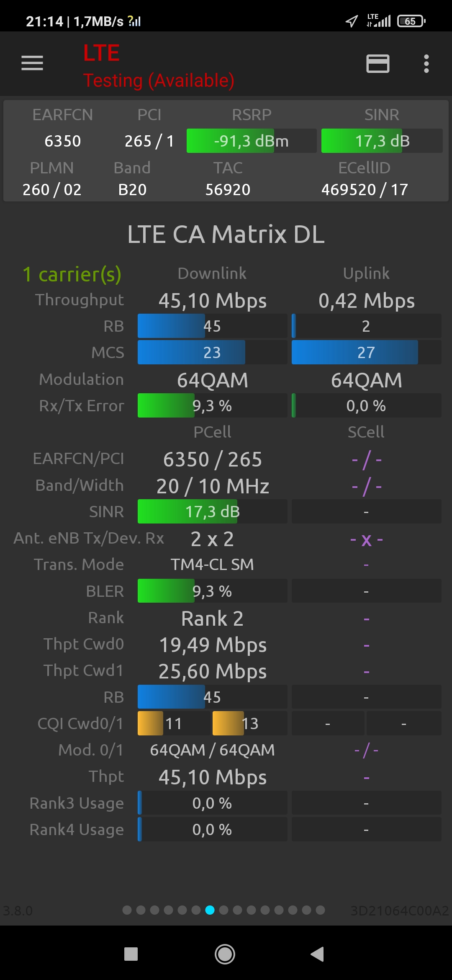Select the first page indicator dot
Image resolution: width=452 pixels, height=980 pixels.
coord(127,910)
